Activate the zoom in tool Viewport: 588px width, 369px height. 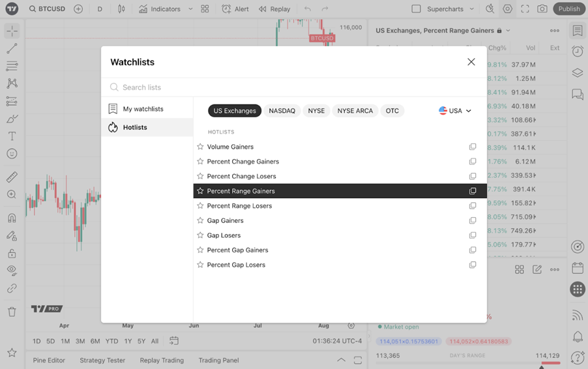tap(12, 194)
